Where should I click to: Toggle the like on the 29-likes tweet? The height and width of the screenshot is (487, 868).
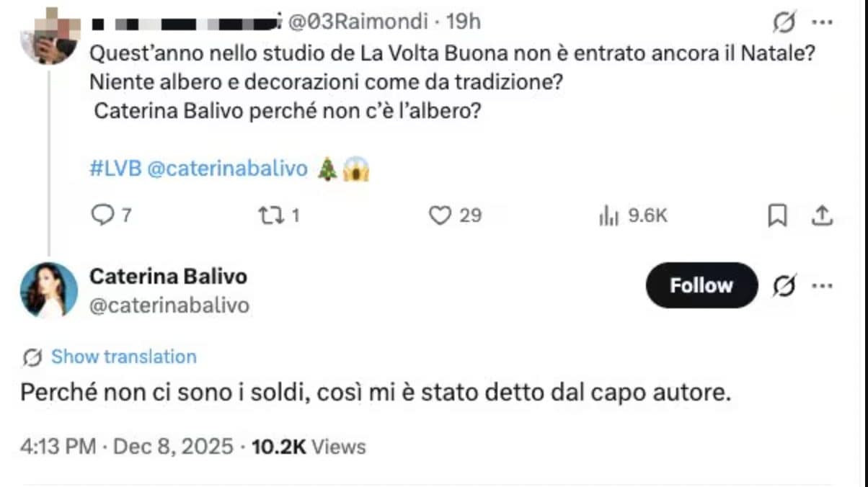441,214
